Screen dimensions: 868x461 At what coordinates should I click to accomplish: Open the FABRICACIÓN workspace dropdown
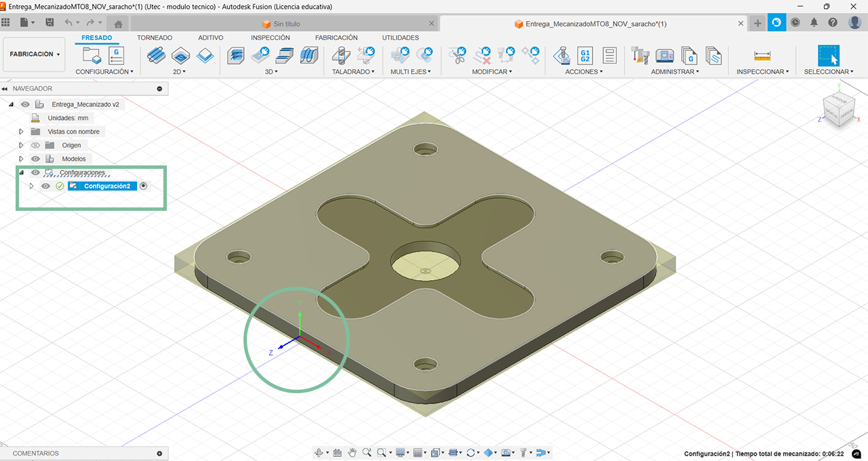click(35, 54)
